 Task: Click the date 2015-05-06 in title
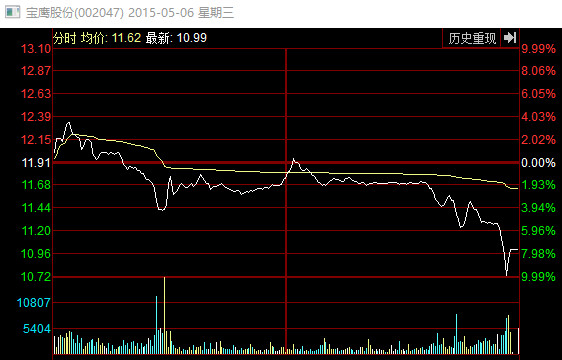[161, 13]
